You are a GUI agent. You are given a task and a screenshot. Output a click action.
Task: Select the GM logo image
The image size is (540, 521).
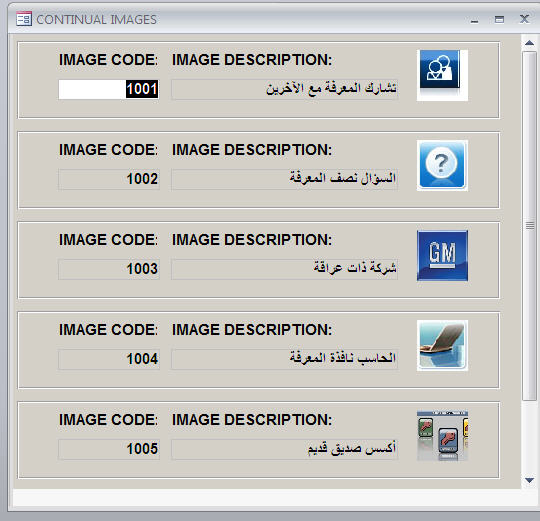pos(442,256)
